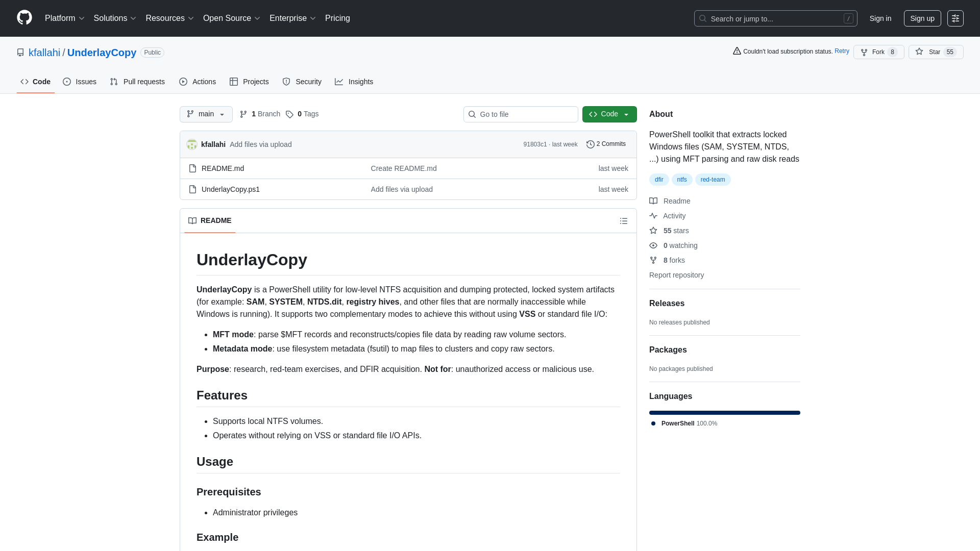Viewport: 980px width, 551px height.
Task: Click the GitHub logo icon
Action: [x=24, y=18]
